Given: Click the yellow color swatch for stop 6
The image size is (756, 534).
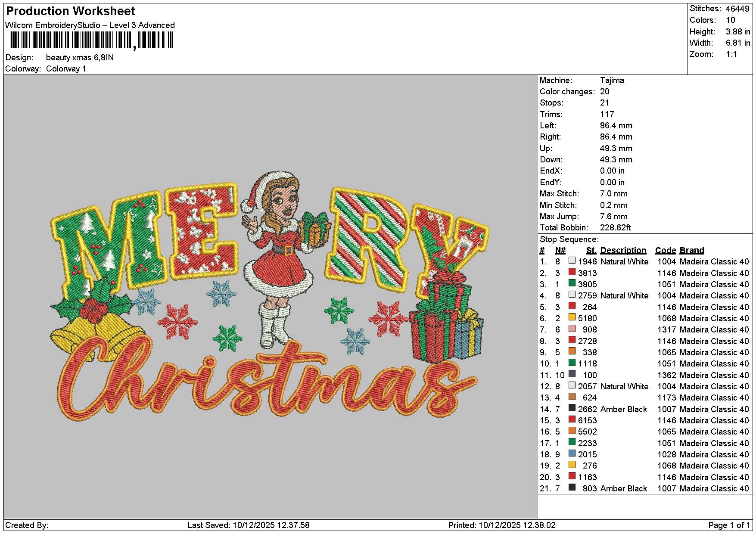Looking at the screenshot, I should (x=572, y=317).
